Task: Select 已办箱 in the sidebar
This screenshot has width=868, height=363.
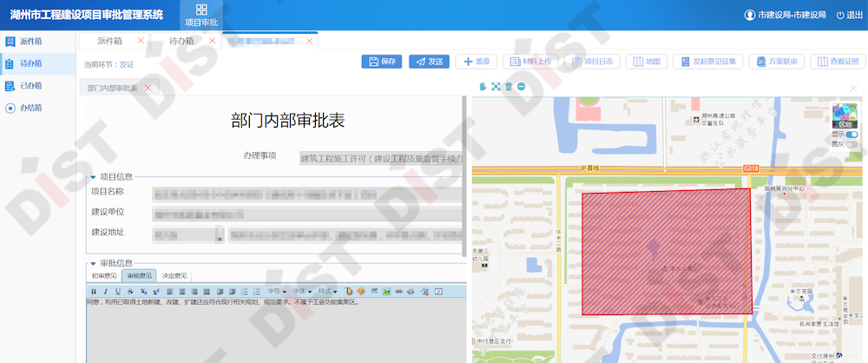Action: click(x=30, y=85)
